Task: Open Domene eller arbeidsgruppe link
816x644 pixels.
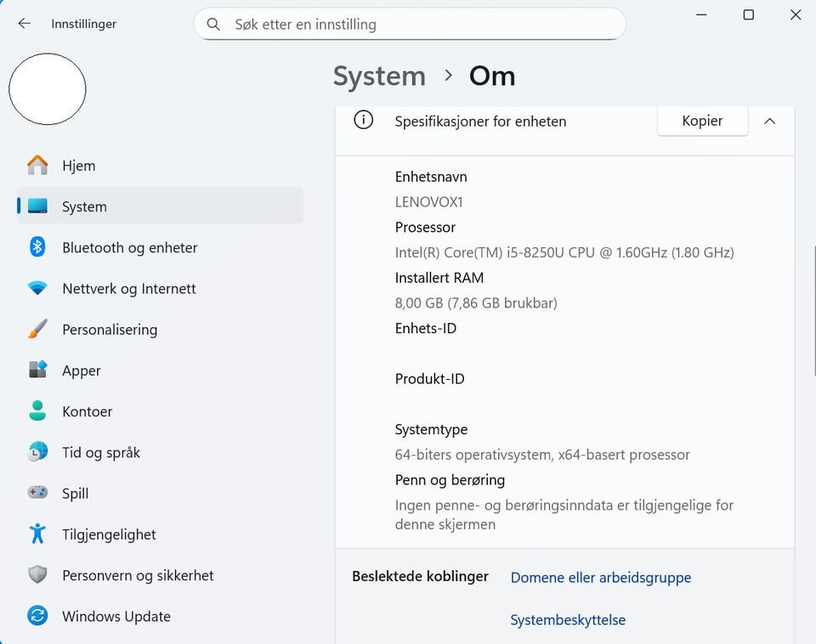Action: (x=600, y=578)
